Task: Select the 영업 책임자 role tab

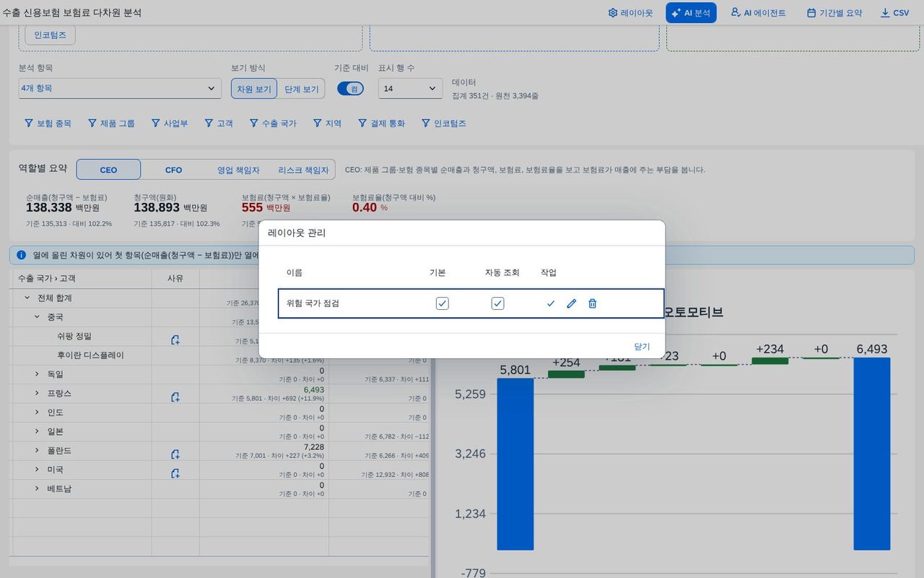Action: pos(238,170)
